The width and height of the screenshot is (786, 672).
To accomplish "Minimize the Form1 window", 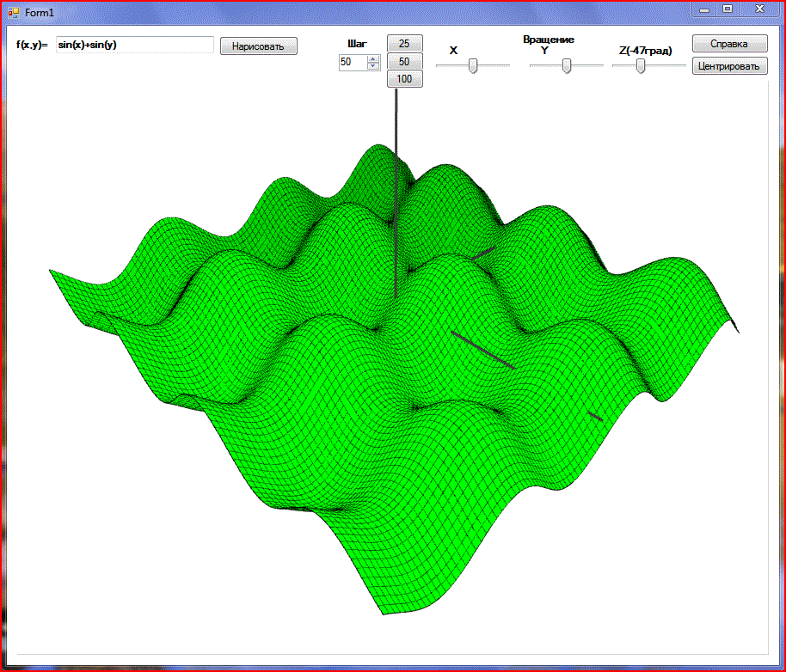I will (704, 9).
